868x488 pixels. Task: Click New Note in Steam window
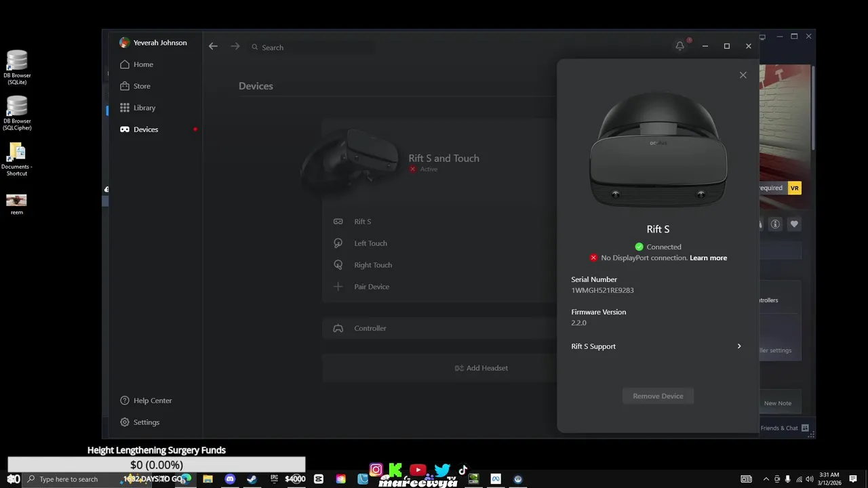[x=778, y=403]
